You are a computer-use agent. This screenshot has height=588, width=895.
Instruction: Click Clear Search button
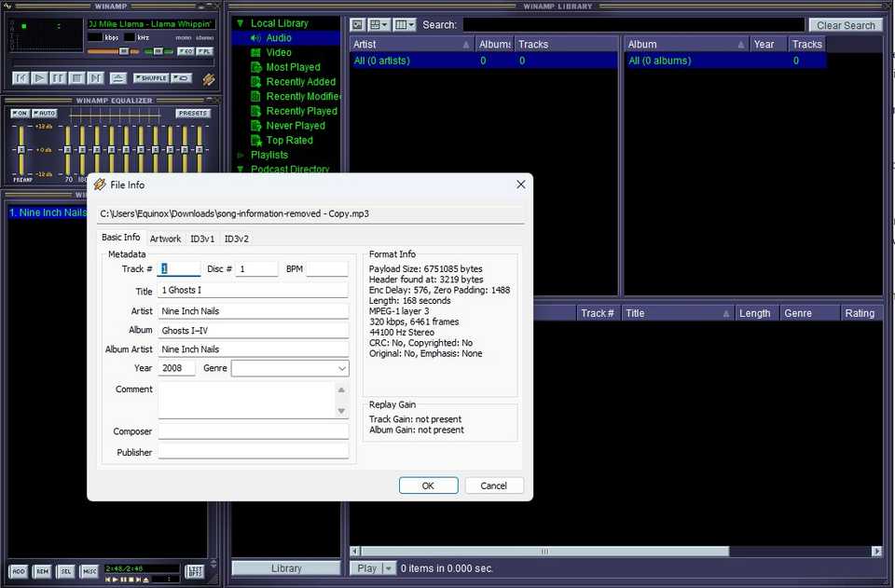click(x=846, y=25)
